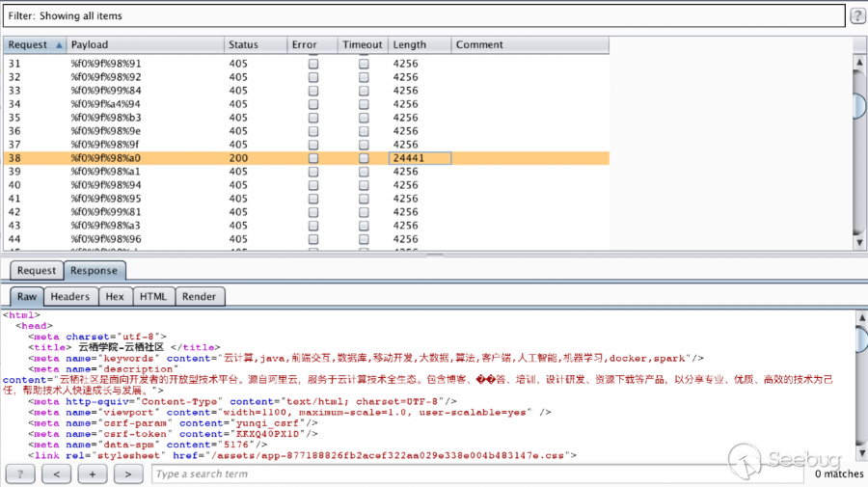Click results table scrollbar down arrow
This screenshot has height=487, width=868.
click(x=859, y=242)
